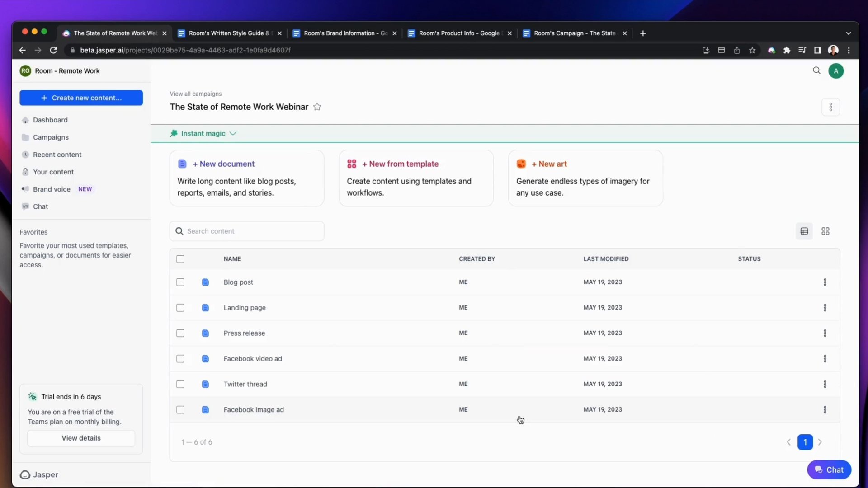Check the Press release row checkbox
Screen dimensions: 868x488
tap(180, 333)
